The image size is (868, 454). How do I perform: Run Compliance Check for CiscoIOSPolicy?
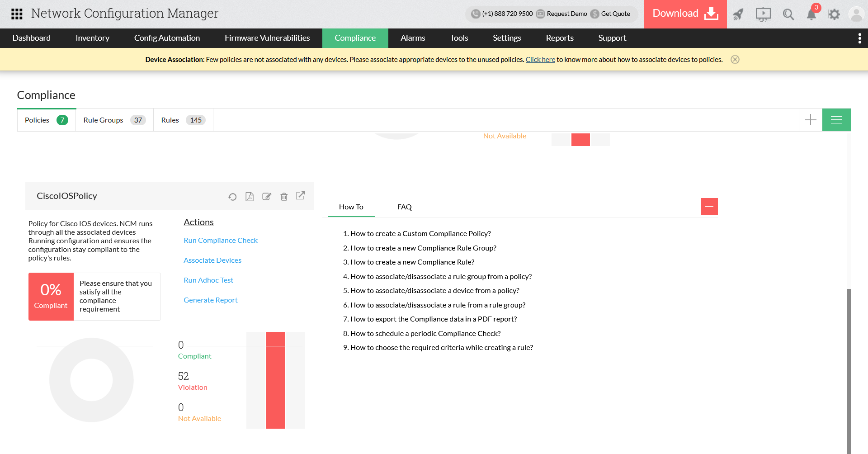tap(221, 240)
